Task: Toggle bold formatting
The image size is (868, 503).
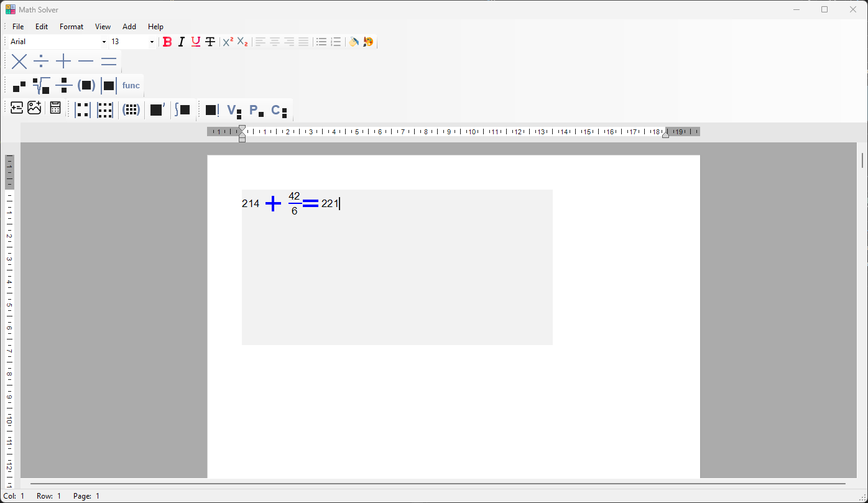Action: (167, 42)
